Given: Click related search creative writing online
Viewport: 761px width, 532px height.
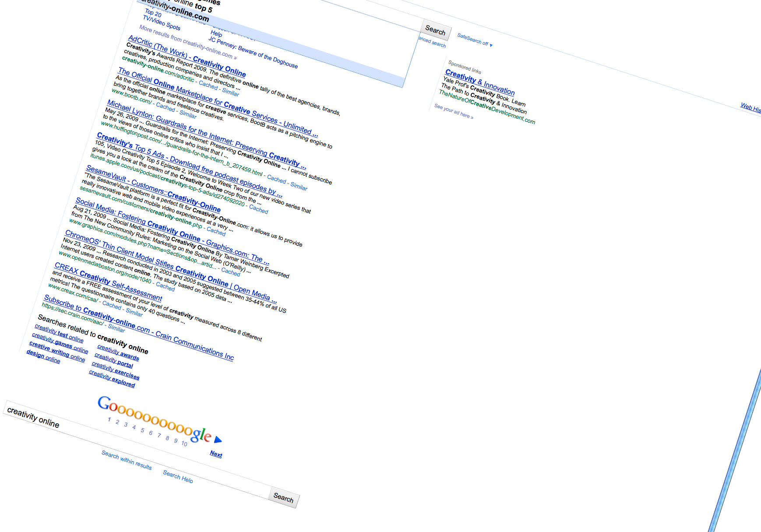Looking at the screenshot, I should [x=57, y=352].
